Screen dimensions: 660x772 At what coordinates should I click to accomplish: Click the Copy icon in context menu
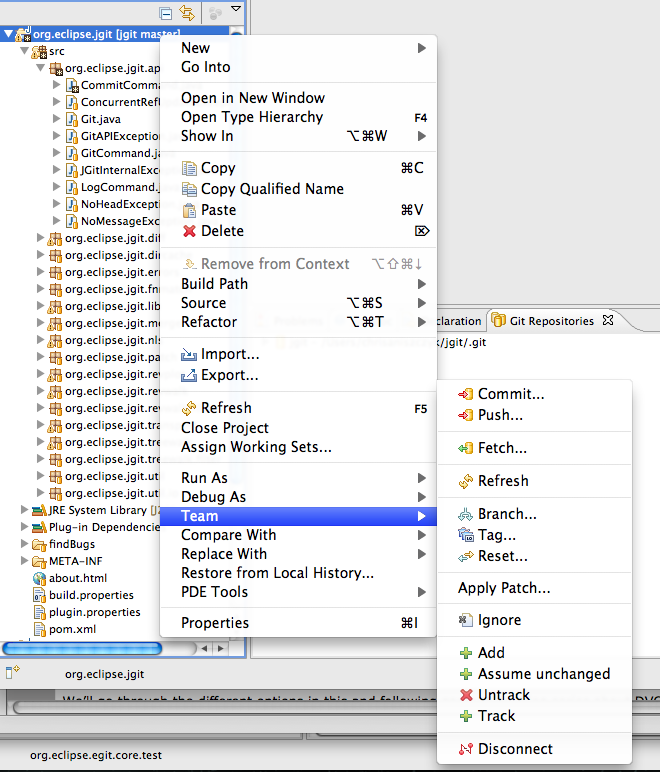point(189,168)
